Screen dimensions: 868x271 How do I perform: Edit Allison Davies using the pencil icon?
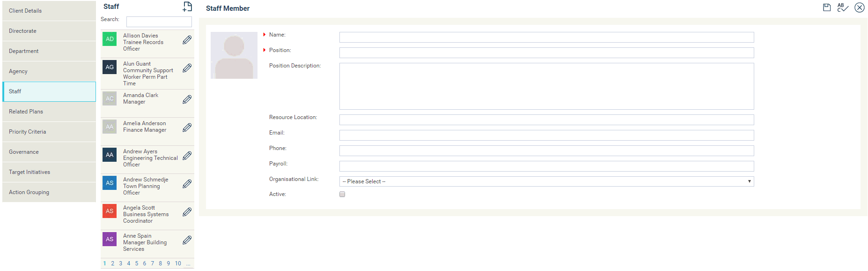click(x=187, y=40)
